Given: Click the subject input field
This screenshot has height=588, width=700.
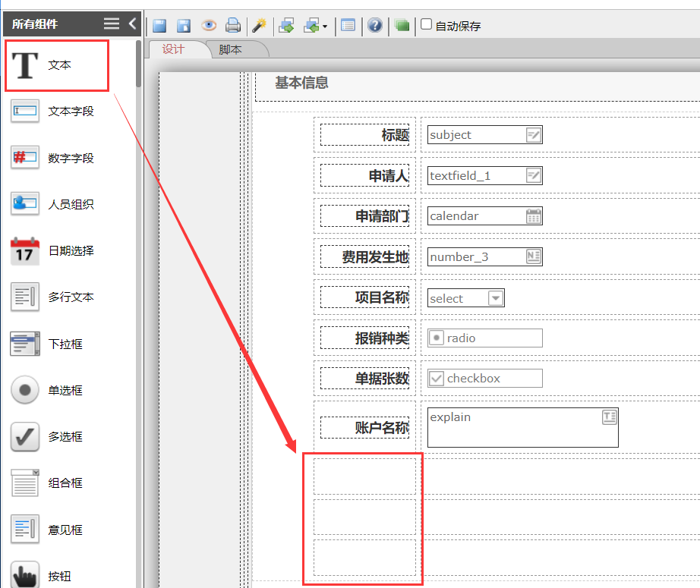Looking at the screenshot, I should (x=475, y=135).
